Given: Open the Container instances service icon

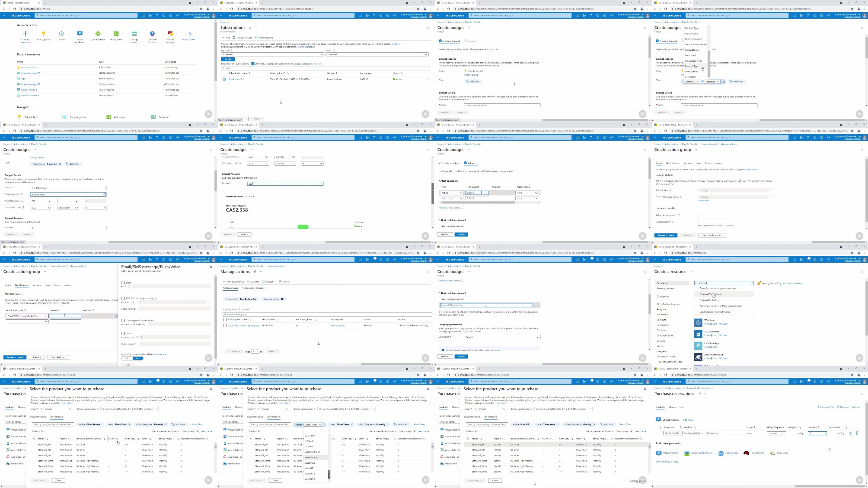Looking at the screenshot, I should pos(152,34).
